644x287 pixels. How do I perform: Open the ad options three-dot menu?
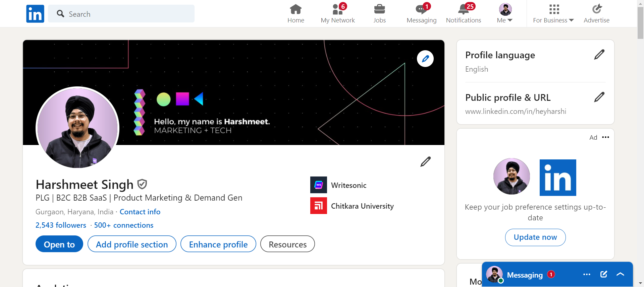coord(605,137)
